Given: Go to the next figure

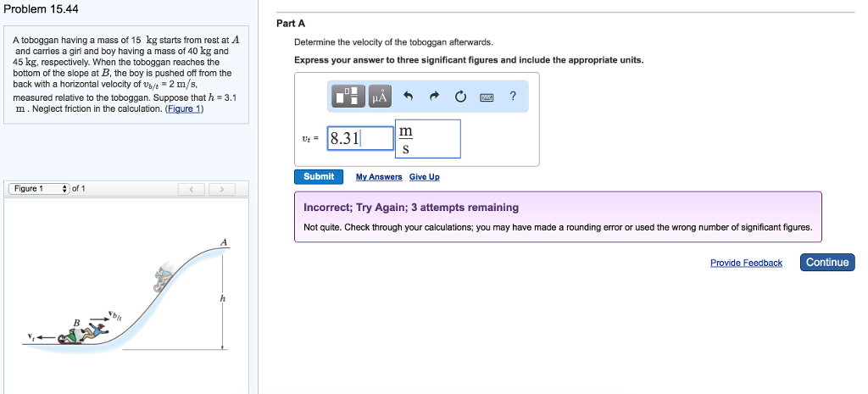Looking at the screenshot, I should [x=221, y=189].
